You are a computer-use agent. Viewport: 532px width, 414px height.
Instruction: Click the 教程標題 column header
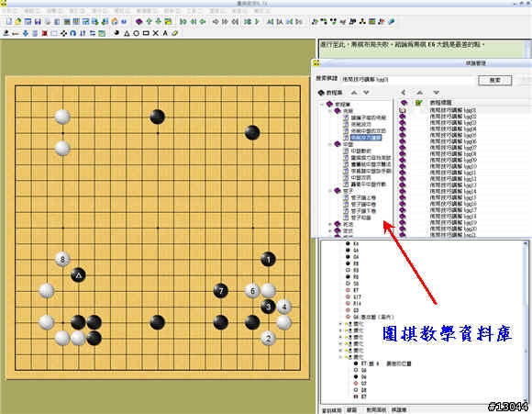tap(440, 102)
